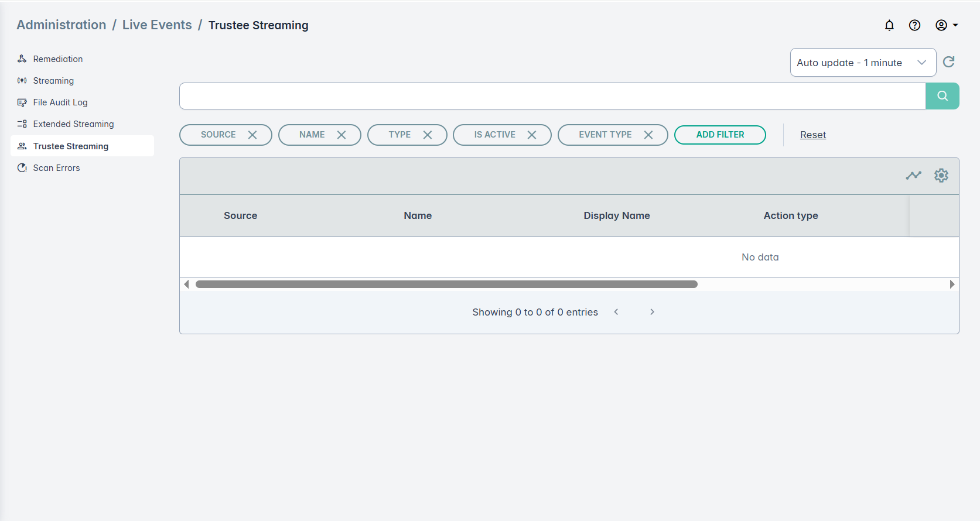Viewport: 980px width, 521px height.
Task: Open the TYPE filter chip
Action: (x=399, y=135)
